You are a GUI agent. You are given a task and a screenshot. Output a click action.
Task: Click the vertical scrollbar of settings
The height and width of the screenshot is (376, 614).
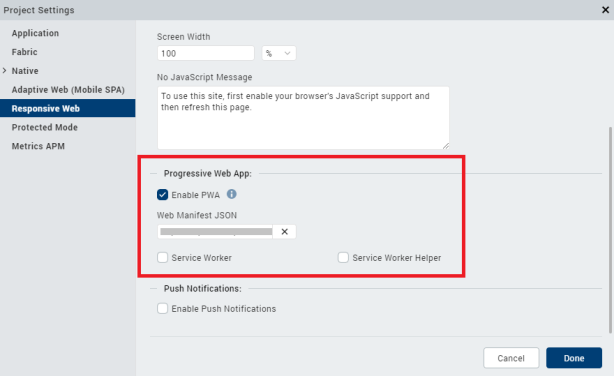pos(610,230)
